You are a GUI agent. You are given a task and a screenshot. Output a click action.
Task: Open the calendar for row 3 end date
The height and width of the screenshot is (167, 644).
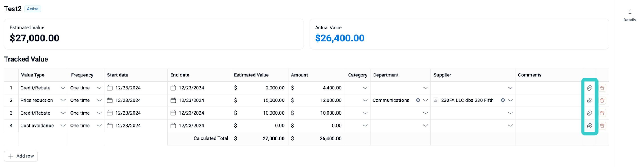[173, 113]
